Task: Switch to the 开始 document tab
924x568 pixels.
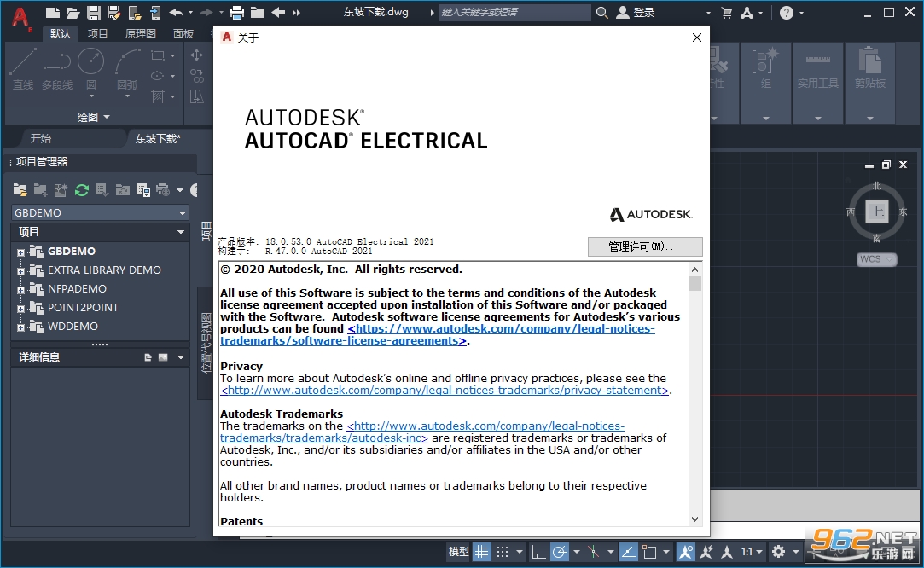Action: point(41,138)
